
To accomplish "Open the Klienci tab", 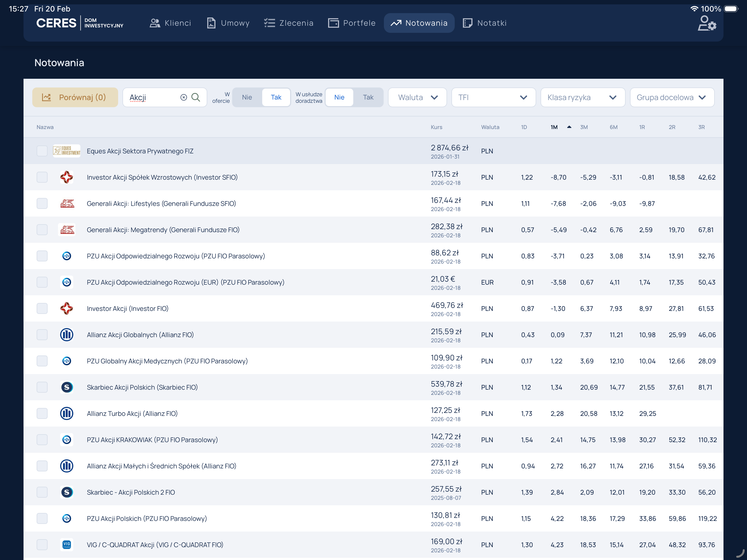I will pos(171,23).
